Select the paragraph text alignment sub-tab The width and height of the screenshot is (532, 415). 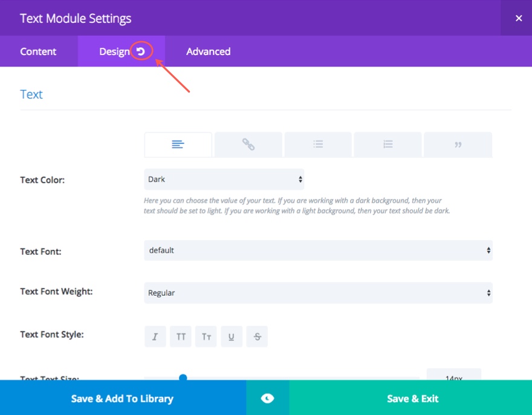point(178,145)
